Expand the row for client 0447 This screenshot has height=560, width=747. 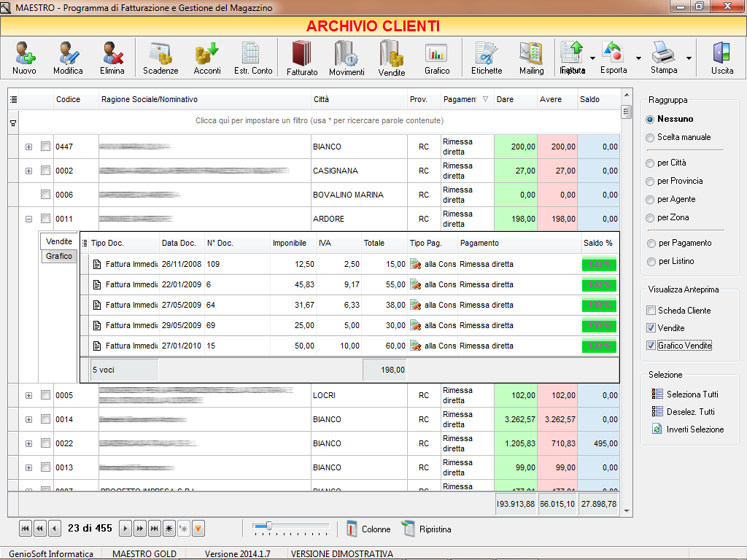point(29,147)
